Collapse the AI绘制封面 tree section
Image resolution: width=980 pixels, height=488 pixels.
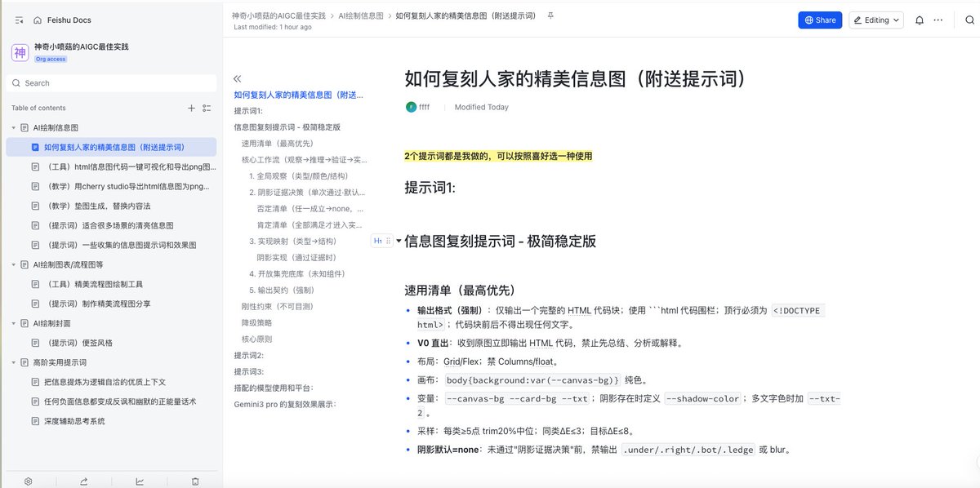click(x=15, y=323)
